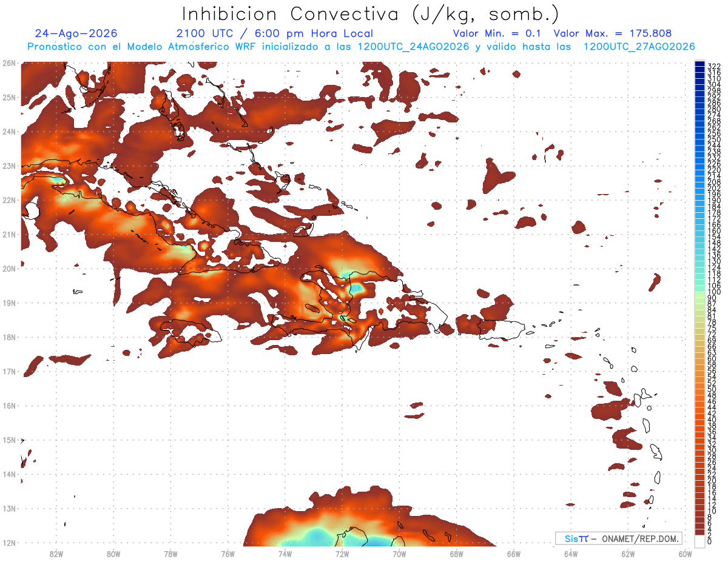The image size is (728, 562).
Task: Click the "19N" latitude label
Action: point(8,303)
